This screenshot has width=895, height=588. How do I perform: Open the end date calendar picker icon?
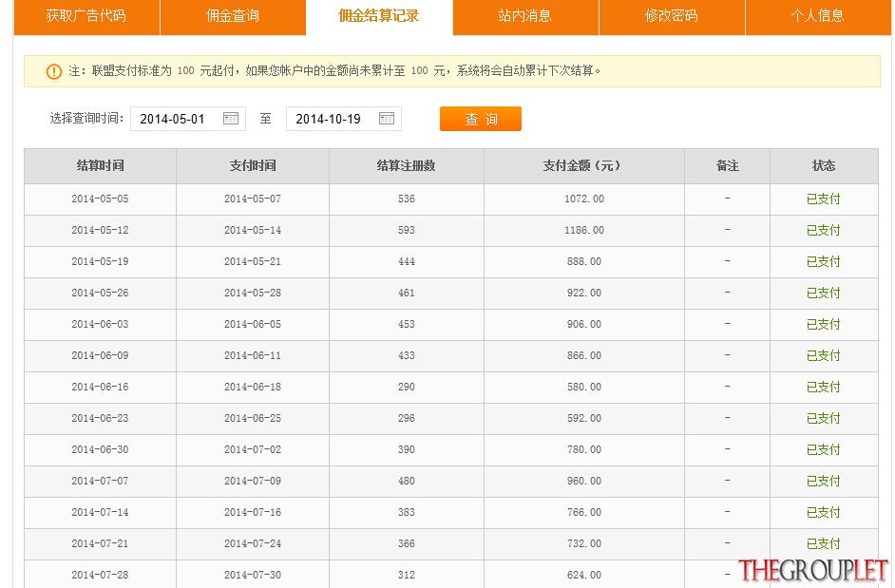(x=387, y=118)
